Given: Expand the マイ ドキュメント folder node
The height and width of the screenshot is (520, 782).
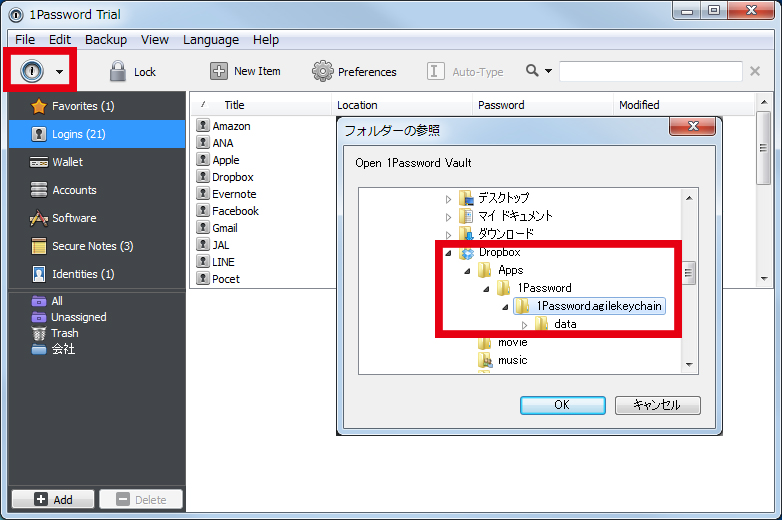Looking at the screenshot, I should 448,217.
